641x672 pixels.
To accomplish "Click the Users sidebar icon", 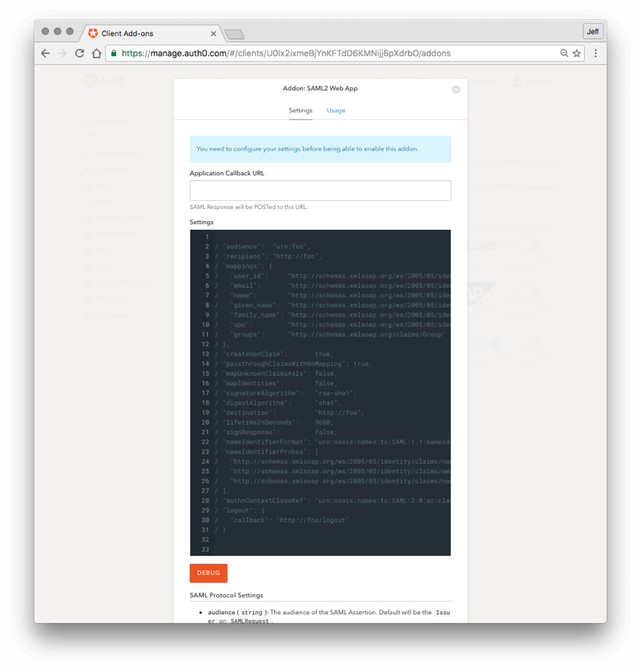I will pos(88,186).
